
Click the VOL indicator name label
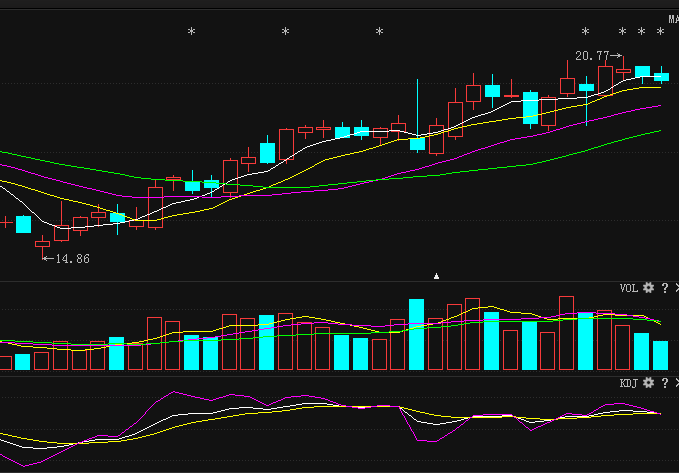(x=628, y=288)
